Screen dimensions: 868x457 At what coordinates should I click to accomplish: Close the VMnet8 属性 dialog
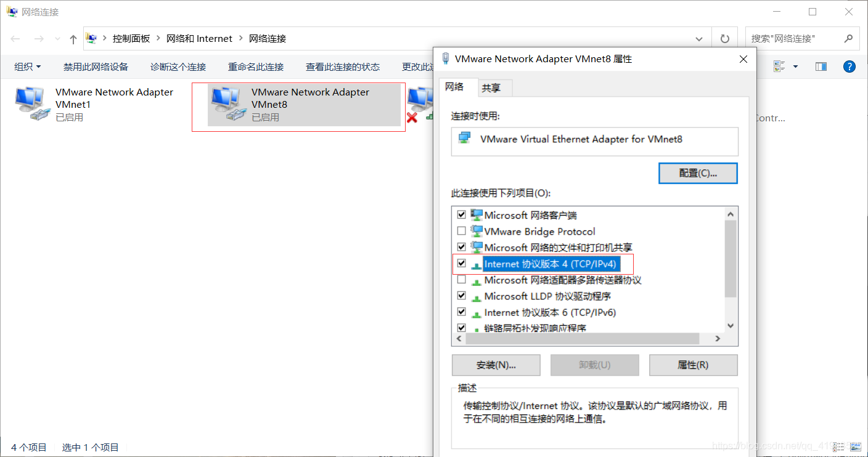coord(743,59)
